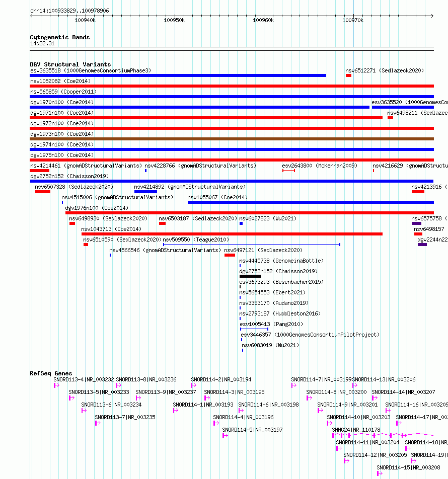Click the SNORD114-8 gene arrow glyph
The image size is (448, 479).
[x=309, y=398]
